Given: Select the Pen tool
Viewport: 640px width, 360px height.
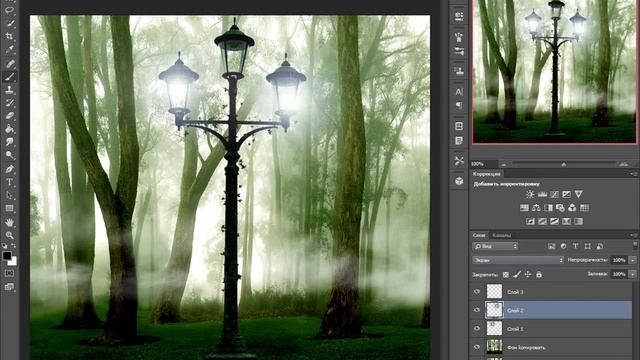Looking at the screenshot, I should (x=9, y=169).
